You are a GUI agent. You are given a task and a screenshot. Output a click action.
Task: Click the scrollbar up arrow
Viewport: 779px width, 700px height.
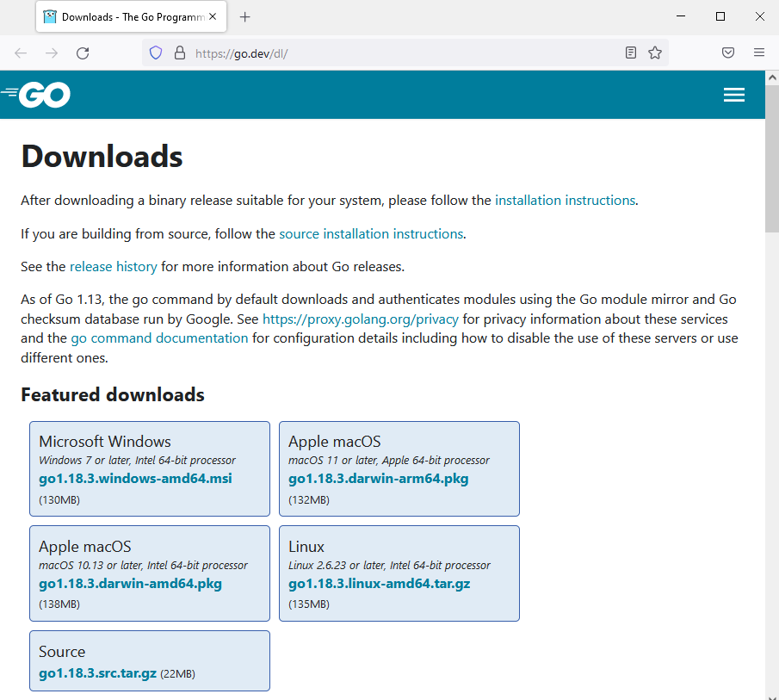point(772,77)
